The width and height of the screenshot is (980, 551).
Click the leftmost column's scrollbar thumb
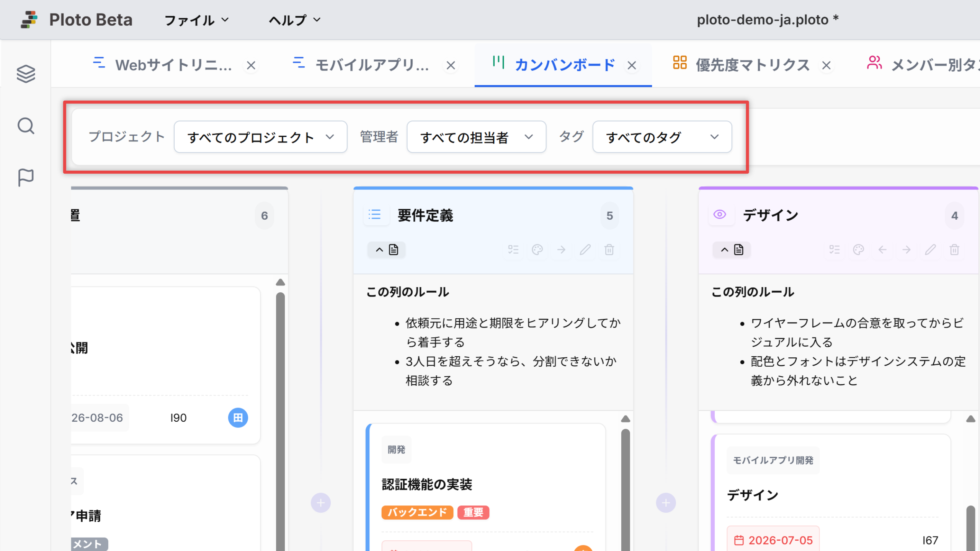[x=281, y=421]
